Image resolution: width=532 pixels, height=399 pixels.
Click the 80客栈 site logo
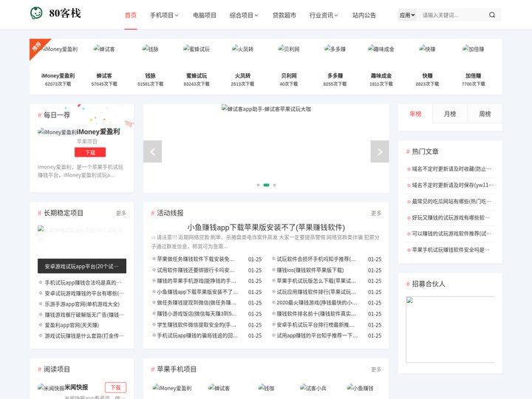pyautogui.click(x=55, y=13)
